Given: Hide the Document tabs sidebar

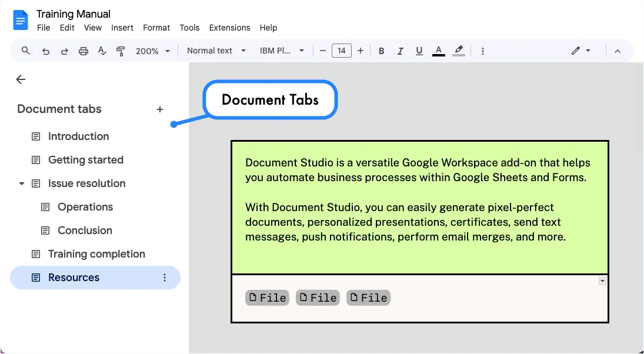Looking at the screenshot, I should click(x=21, y=79).
